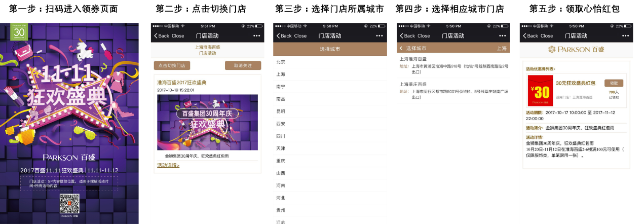Open three-dot menu on the city list screen
644x224 pixels.
point(380,36)
